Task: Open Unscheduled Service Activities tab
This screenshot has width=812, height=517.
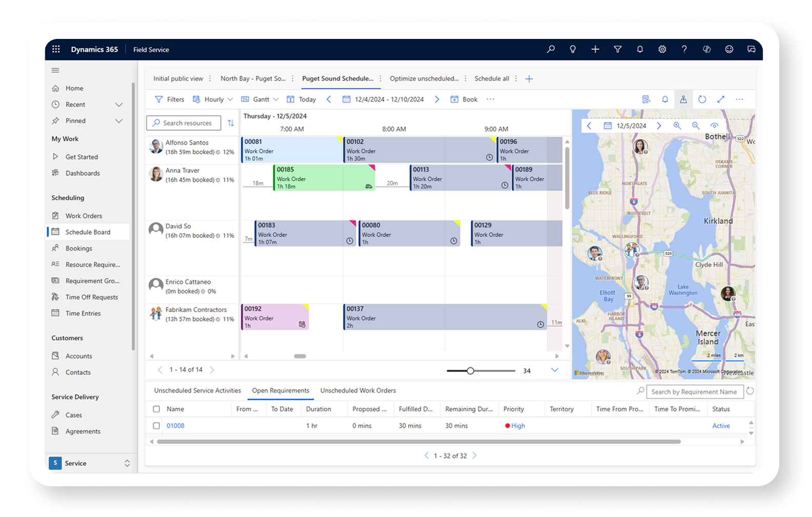Action: click(197, 390)
